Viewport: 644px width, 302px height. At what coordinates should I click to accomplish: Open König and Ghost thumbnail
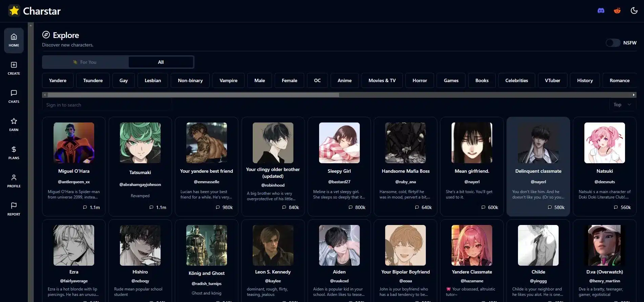point(207,245)
